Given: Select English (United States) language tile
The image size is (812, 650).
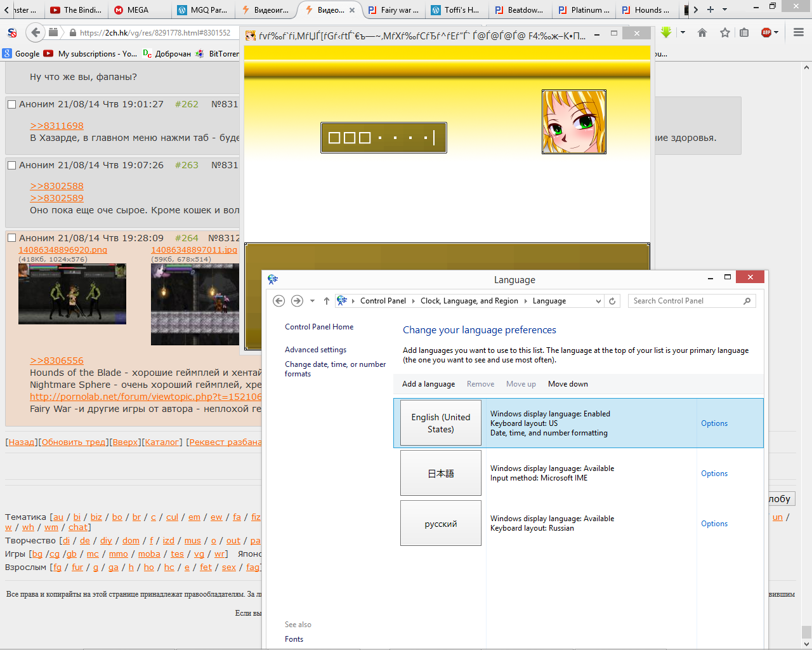Looking at the screenshot, I should pos(441,423).
